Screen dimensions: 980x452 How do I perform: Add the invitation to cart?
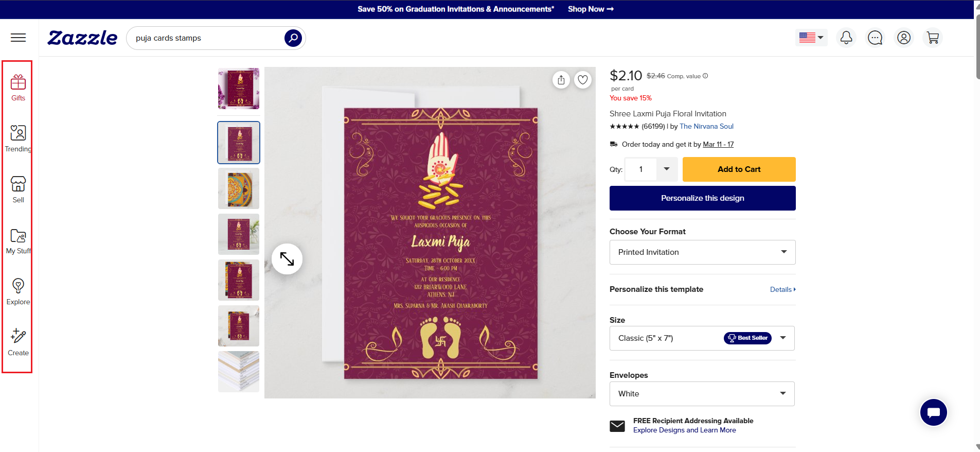coord(739,169)
